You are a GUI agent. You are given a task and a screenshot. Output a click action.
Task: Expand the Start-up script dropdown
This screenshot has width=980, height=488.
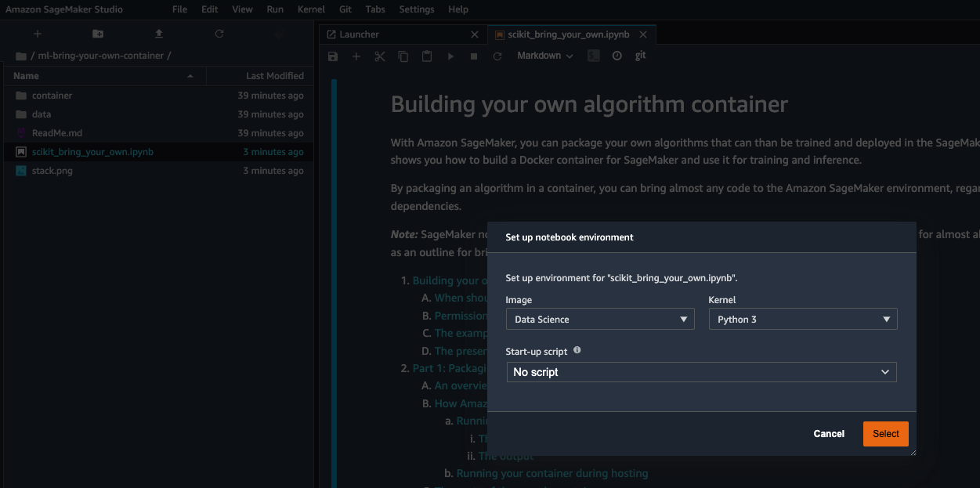[701, 371]
